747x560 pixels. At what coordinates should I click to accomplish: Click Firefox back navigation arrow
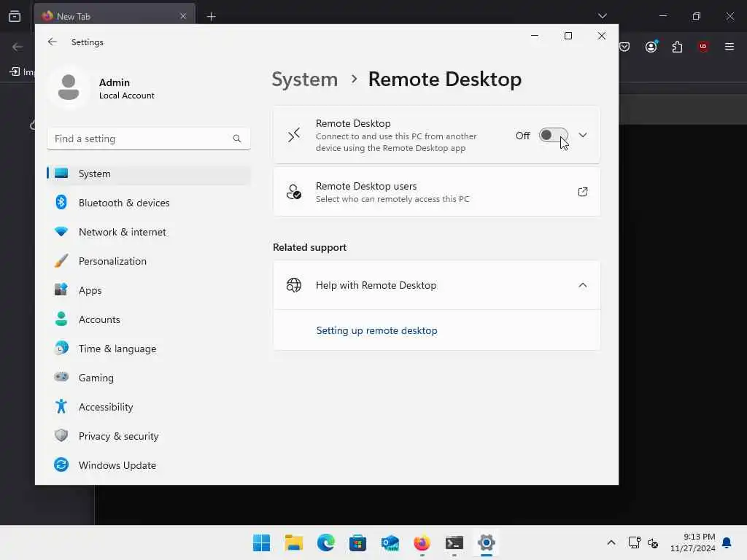point(18,47)
